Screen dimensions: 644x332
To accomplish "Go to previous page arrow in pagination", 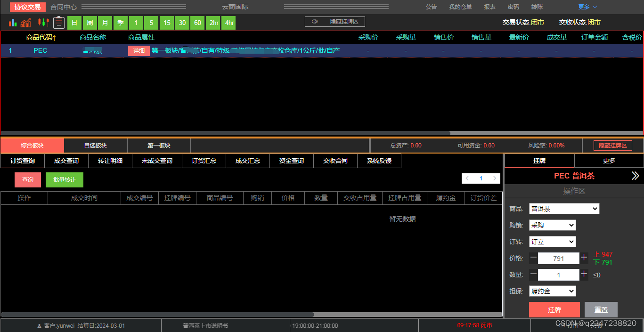I will 467,178.
